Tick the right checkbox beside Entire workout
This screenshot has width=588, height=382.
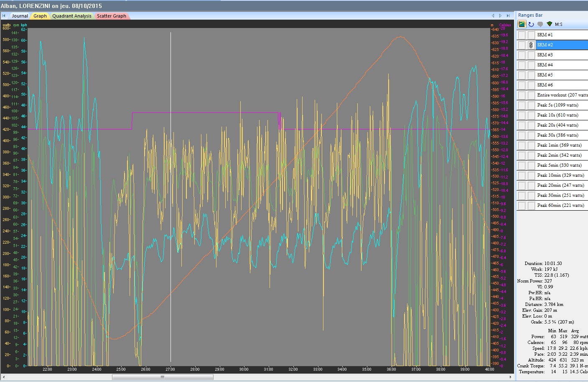point(531,95)
